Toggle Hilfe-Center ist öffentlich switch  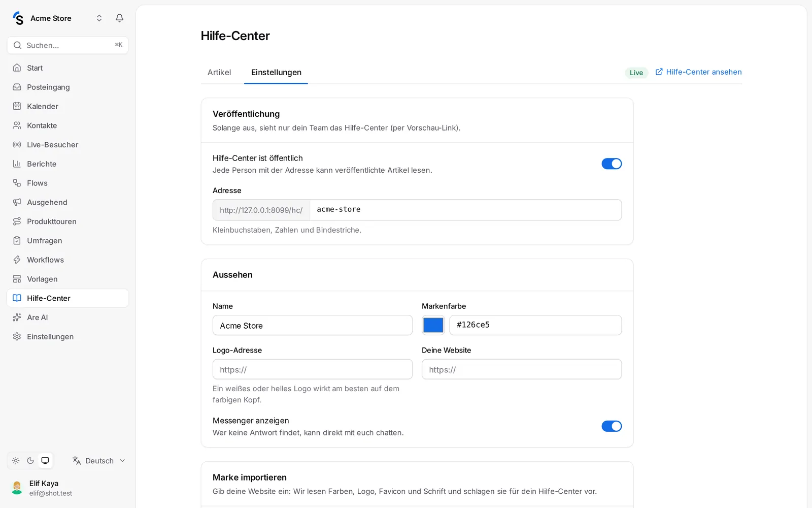tap(612, 164)
